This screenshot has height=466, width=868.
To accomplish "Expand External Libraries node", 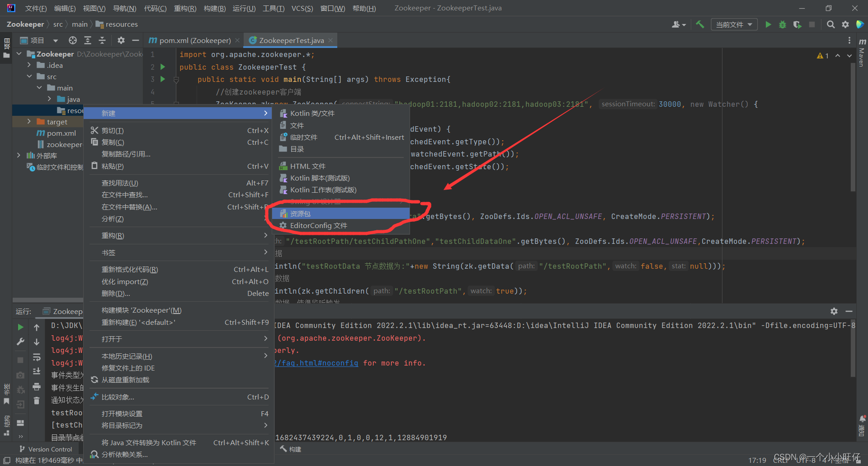I will tap(19, 156).
